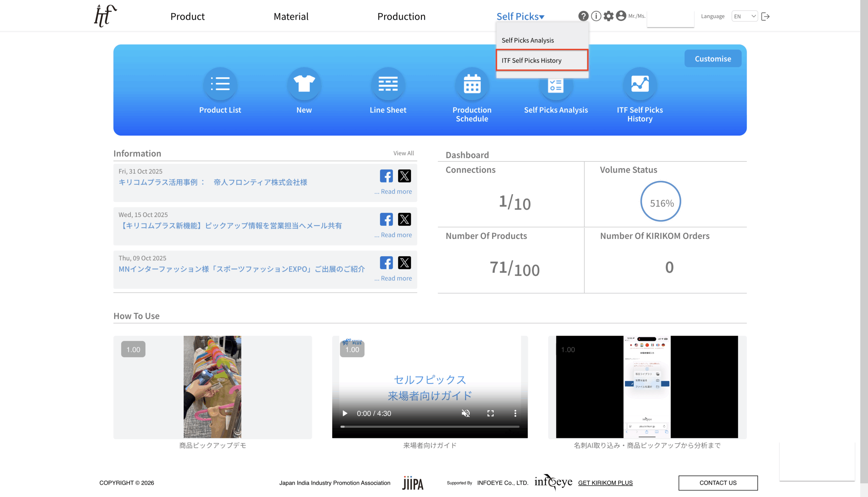Click the video progress bar
Viewport: 868px width, 497px height.
(x=430, y=427)
